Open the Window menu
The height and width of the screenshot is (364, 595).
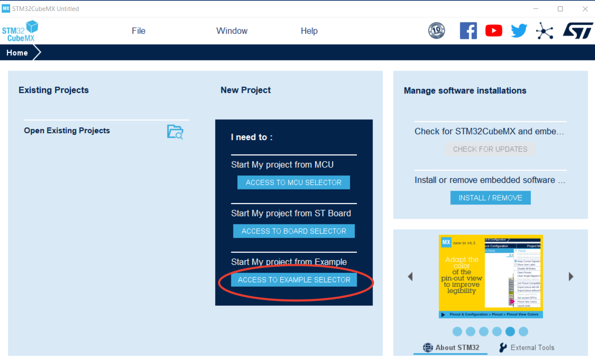pyautogui.click(x=232, y=31)
